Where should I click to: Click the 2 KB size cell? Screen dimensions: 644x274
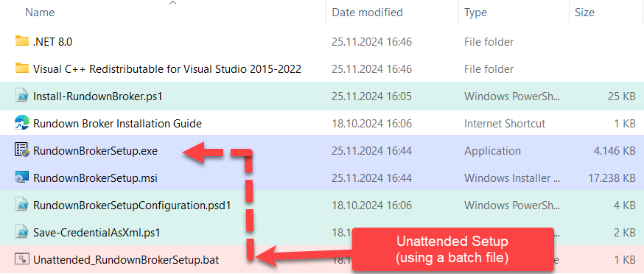coord(624,233)
